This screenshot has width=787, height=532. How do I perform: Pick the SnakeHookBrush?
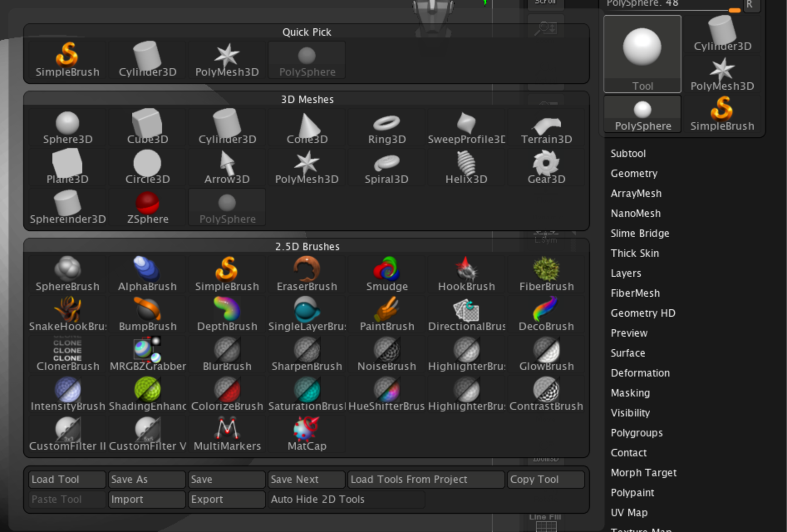tap(68, 314)
